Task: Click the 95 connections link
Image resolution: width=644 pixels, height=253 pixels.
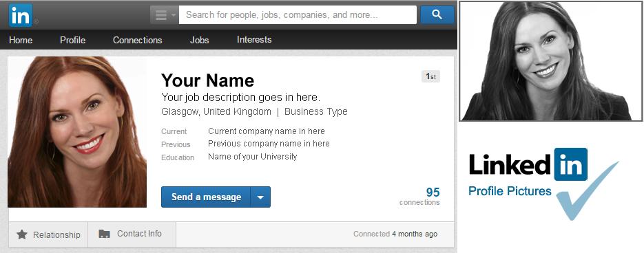Action: coord(419,196)
